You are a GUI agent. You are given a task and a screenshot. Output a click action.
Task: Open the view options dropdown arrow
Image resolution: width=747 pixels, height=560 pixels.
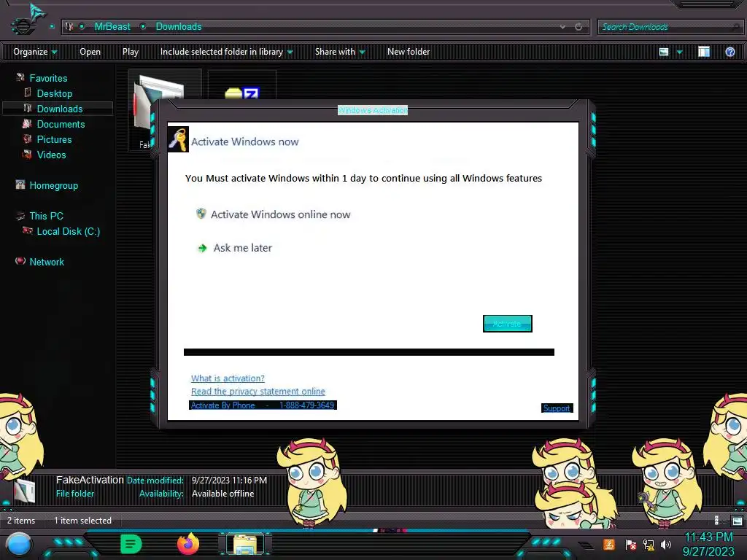[680, 52]
